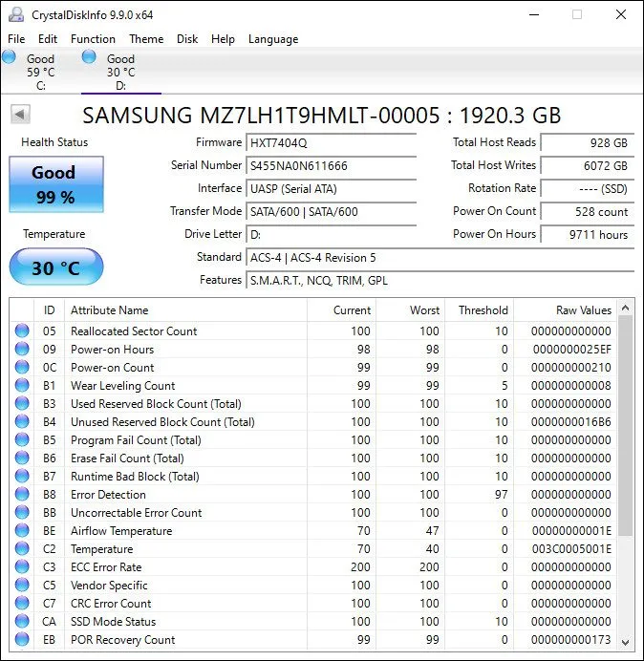Click the Attribute Name column header
The width and height of the screenshot is (644, 661).
(x=185, y=310)
